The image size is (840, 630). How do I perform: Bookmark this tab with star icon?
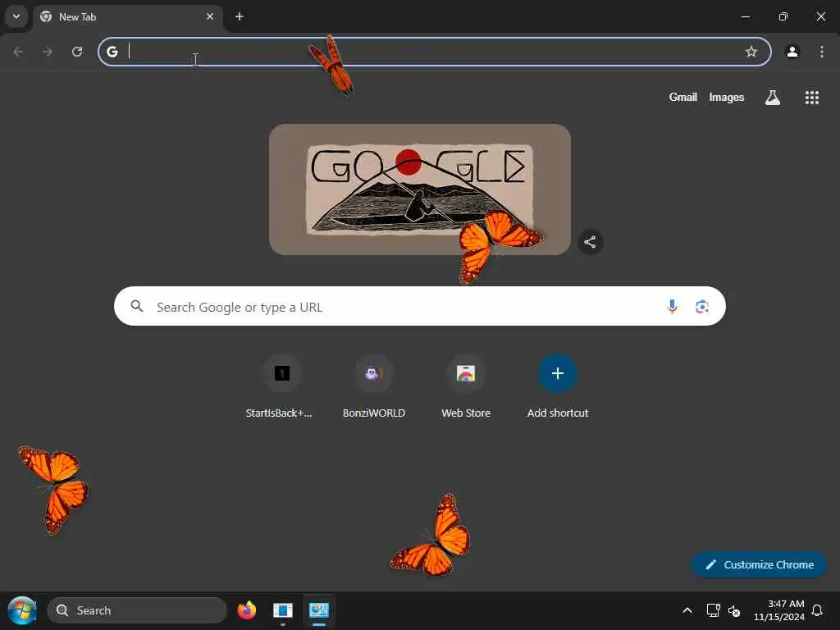751,52
